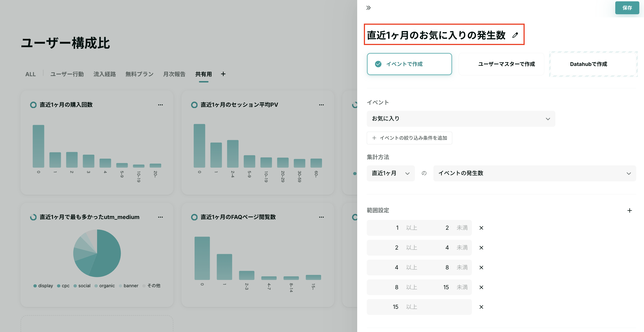Click the 直近1ヶ月のお気に入りの発生数 title
The image size is (644, 332).
436,35
